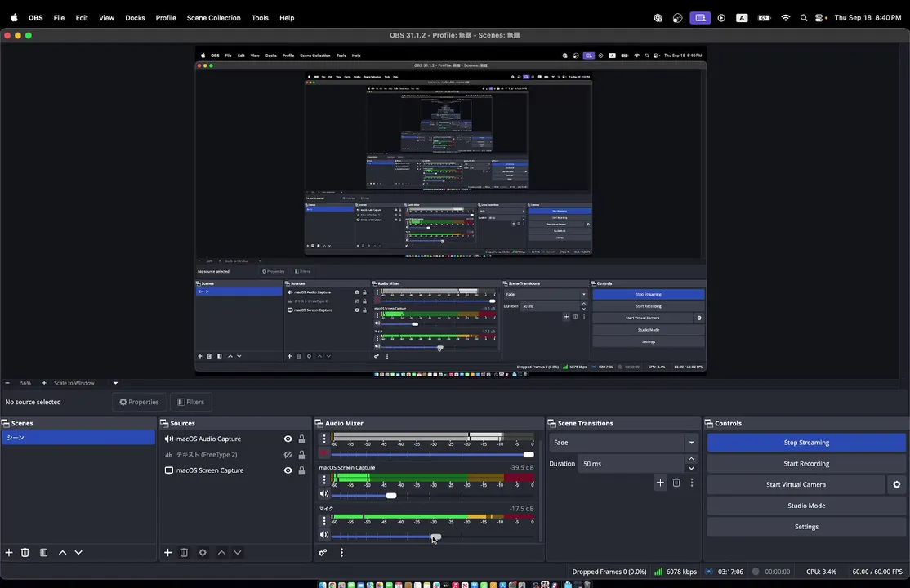The width and height of the screenshot is (910, 588).
Task: Toggle visibility of macOS Audio Capture source
Action: point(288,439)
